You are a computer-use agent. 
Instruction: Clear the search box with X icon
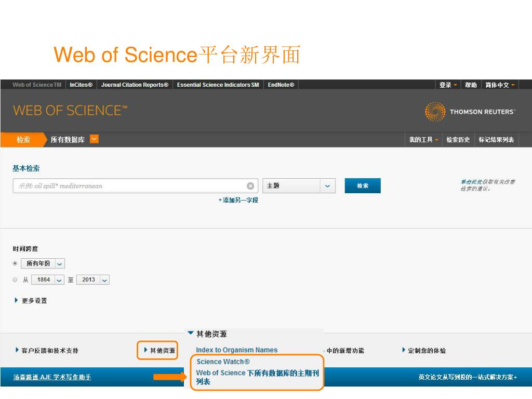click(250, 186)
